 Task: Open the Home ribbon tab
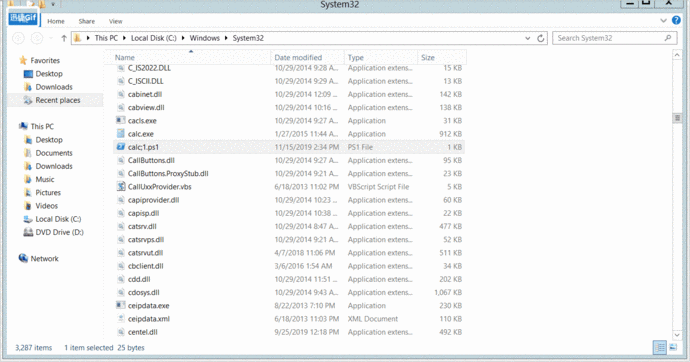(56, 21)
